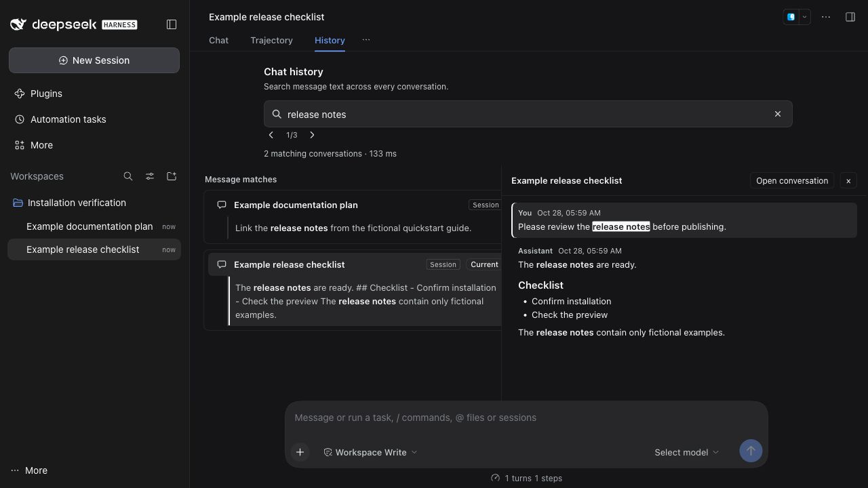Open the bottom-left More menu
Viewport: 868px width, 488px height.
29,470
